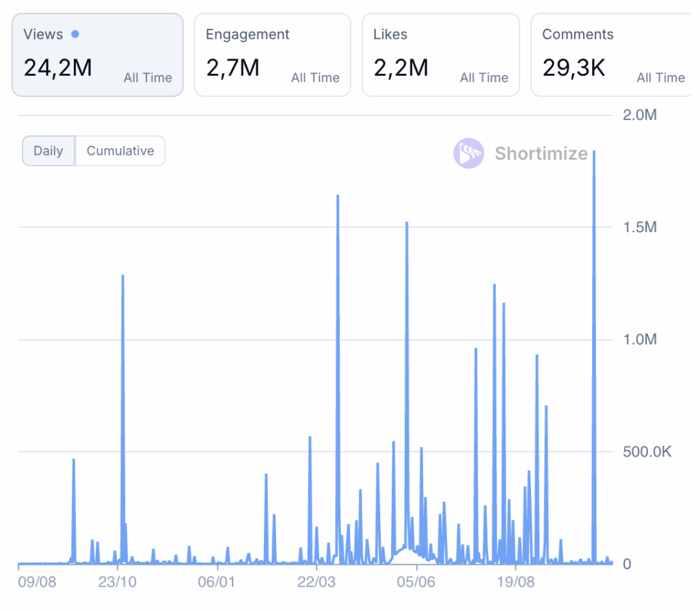The width and height of the screenshot is (700, 612).
Task: Click the tall spike near 23/10
Action: (x=122, y=277)
